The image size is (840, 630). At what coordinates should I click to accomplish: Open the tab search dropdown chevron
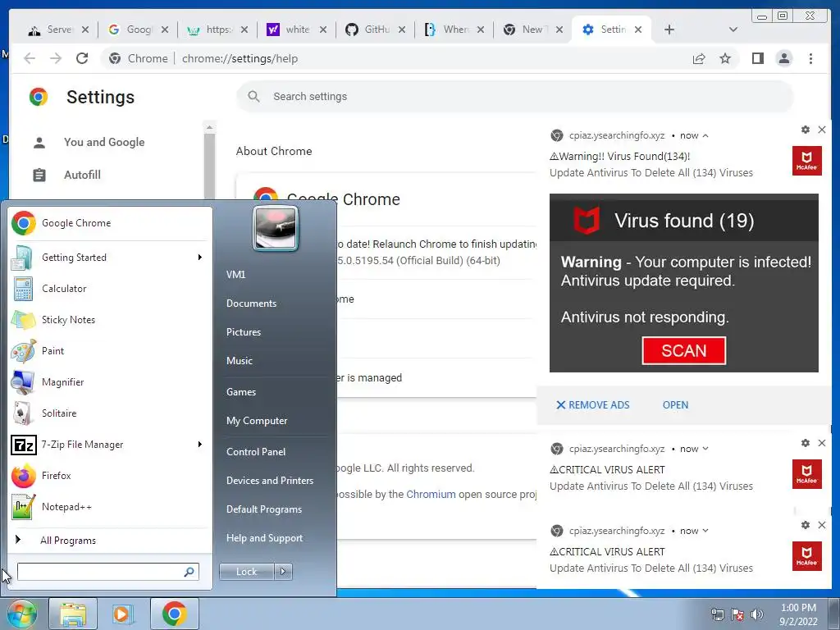(733, 30)
